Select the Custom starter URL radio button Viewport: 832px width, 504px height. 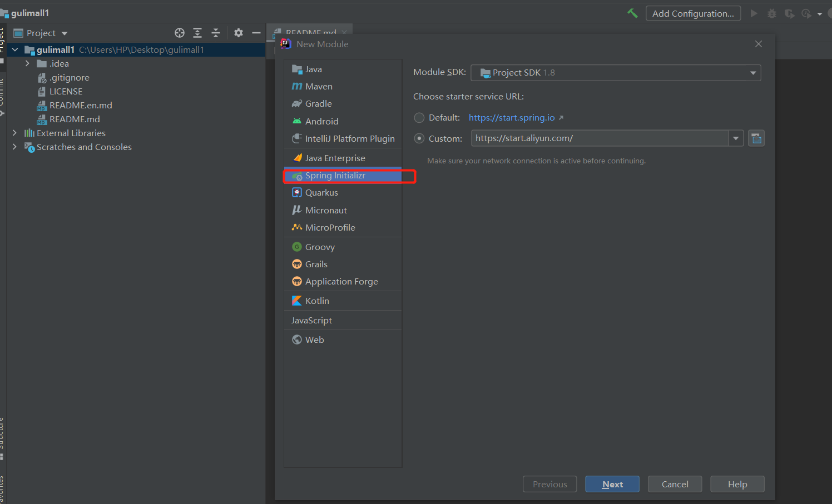click(419, 138)
